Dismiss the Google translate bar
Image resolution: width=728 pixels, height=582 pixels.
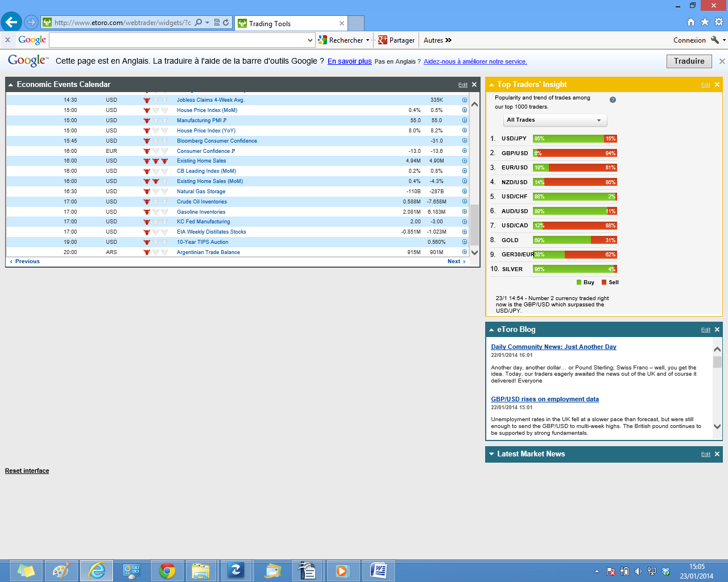(x=722, y=61)
